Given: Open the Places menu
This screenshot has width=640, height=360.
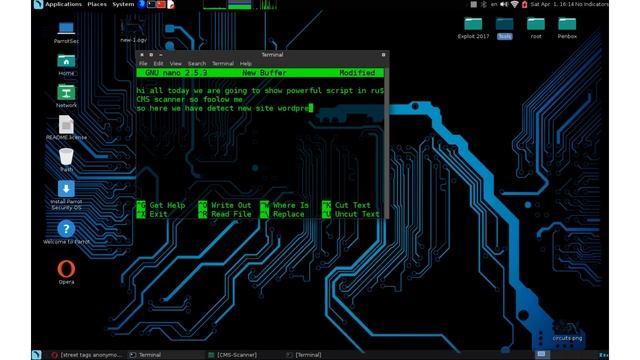Looking at the screenshot, I should [97, 4].
